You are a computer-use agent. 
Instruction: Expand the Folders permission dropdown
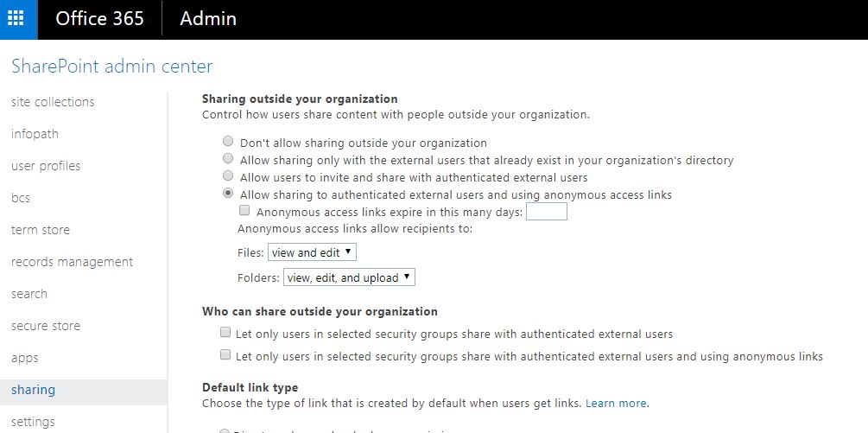[x=349, y=277]
